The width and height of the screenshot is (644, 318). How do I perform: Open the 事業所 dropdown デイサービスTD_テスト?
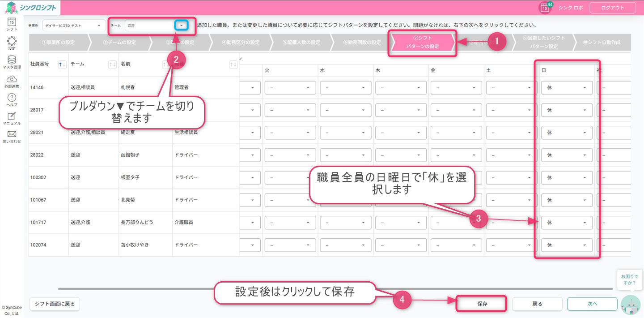73,26
